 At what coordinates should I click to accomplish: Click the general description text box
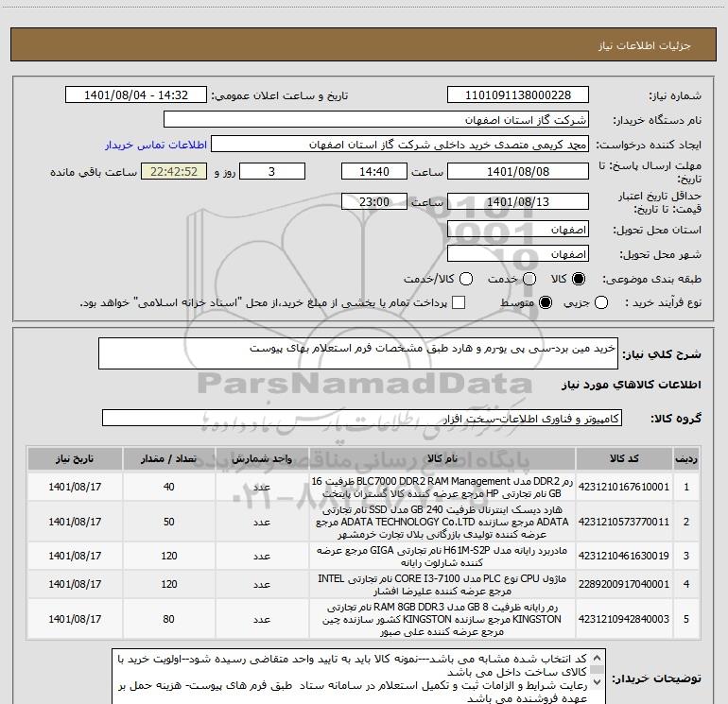point(358,353)
